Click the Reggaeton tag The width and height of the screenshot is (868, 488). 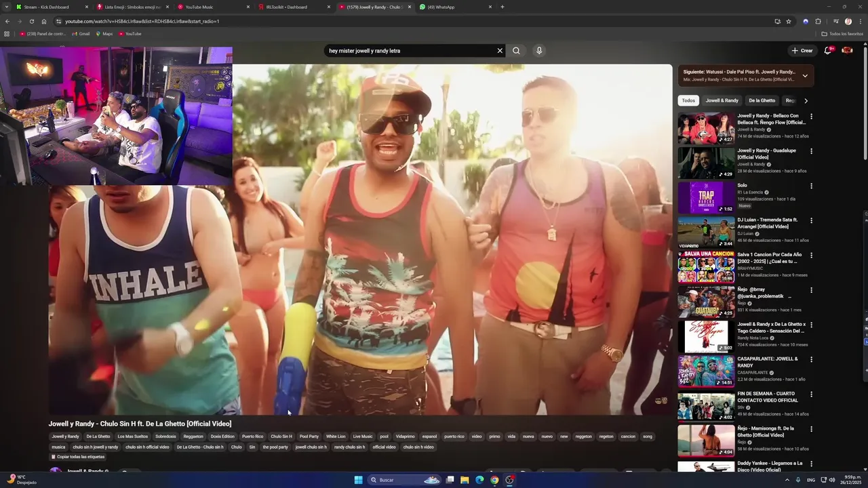[193, 436]
